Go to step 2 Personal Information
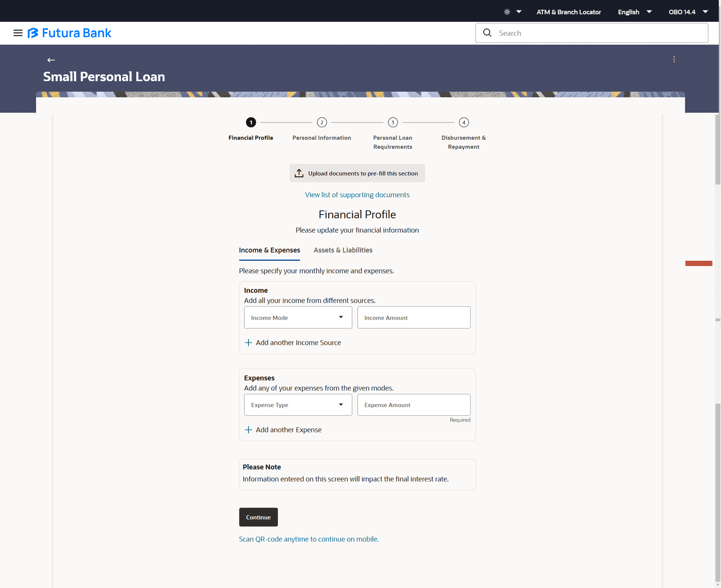This screenshot has height=588, width=721. coord(322,122)
